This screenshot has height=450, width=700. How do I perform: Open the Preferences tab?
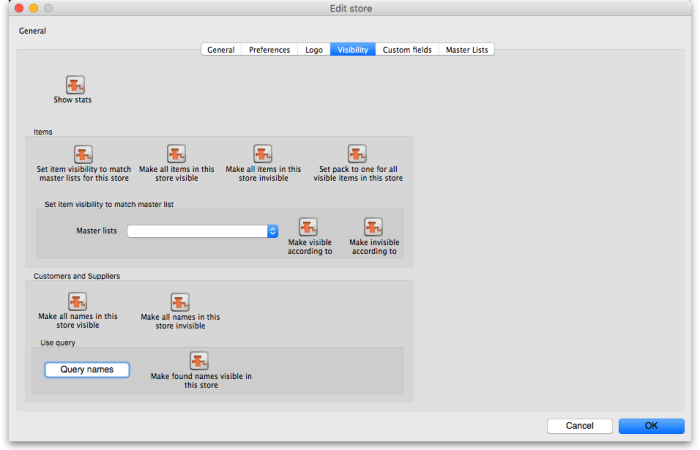269,49
